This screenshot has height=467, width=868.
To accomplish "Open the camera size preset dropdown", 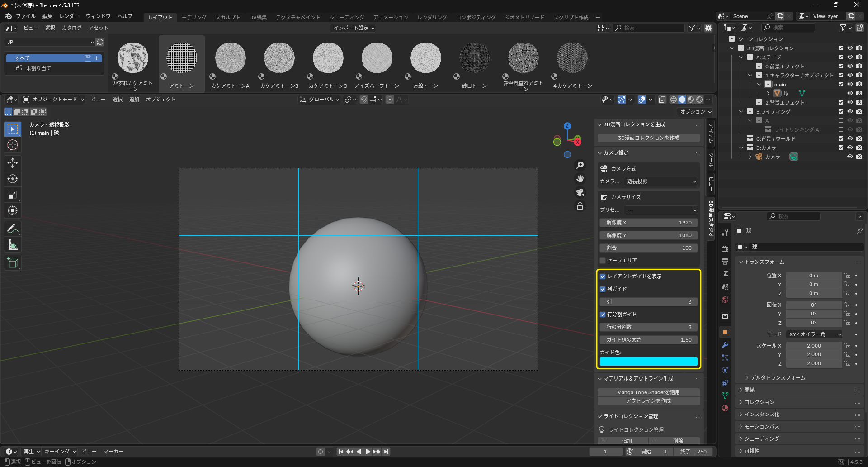I will click(x=661, y=210).
